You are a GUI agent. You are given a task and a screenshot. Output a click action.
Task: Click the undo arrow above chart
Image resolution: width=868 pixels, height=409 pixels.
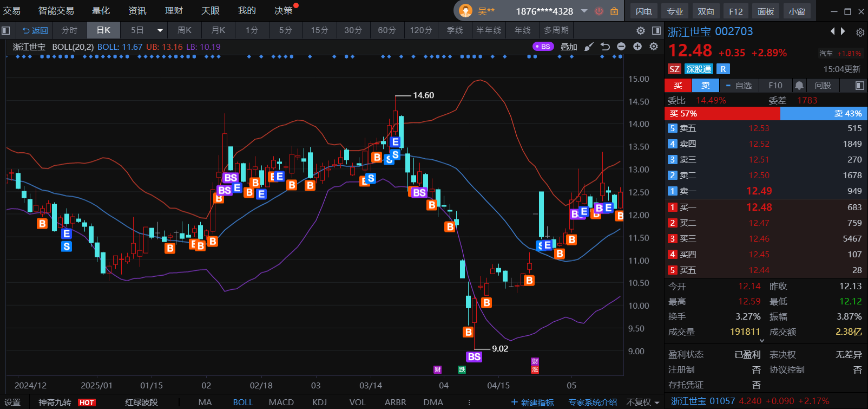(605, 47)
